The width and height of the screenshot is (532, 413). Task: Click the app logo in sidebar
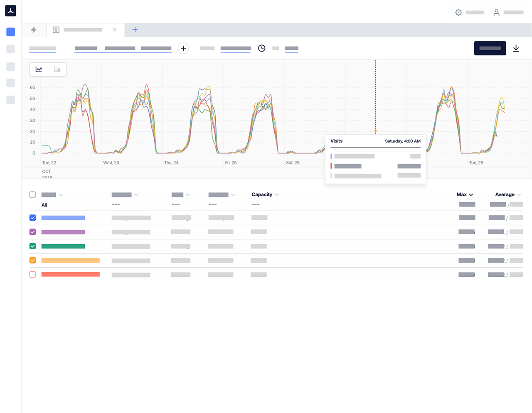pos(11,11)
